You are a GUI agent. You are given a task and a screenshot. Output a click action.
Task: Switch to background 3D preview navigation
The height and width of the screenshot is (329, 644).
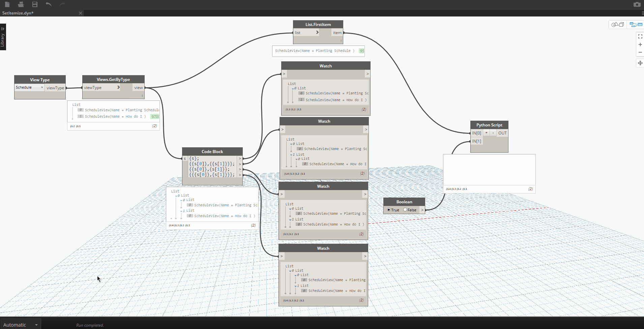pos(618,25)
